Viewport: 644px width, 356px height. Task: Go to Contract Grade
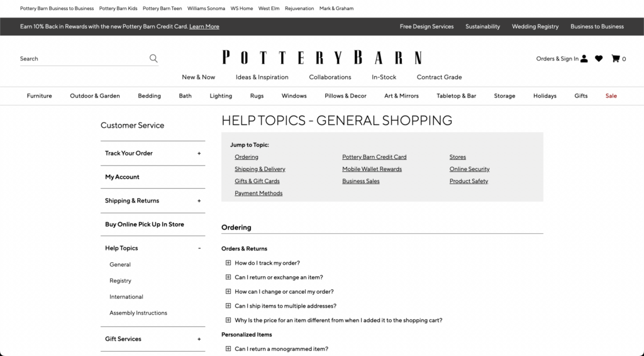439,77
